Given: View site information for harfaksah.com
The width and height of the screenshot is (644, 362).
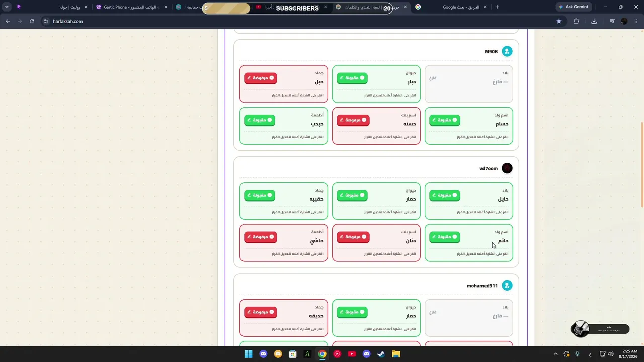Looking at the screenshot, I should point(46,21).
